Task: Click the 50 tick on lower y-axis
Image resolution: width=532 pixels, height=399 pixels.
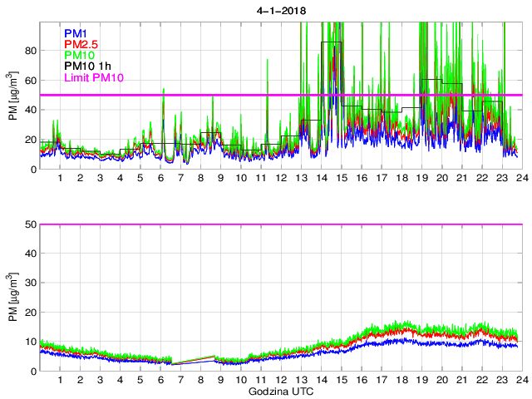Action: tap(28, 224)
